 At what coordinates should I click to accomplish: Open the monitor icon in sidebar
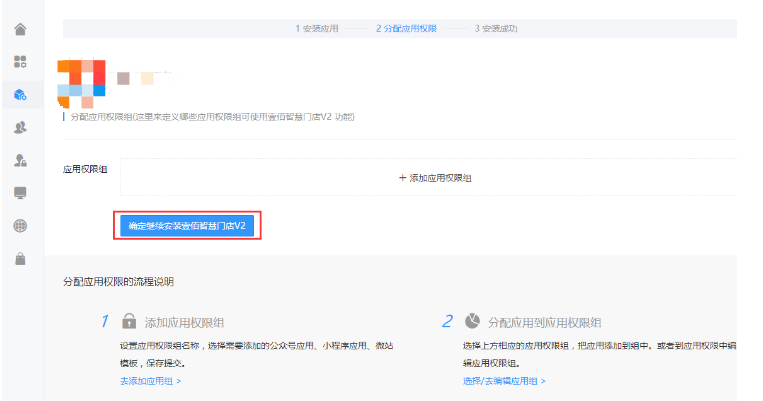(x=20, y=193)
